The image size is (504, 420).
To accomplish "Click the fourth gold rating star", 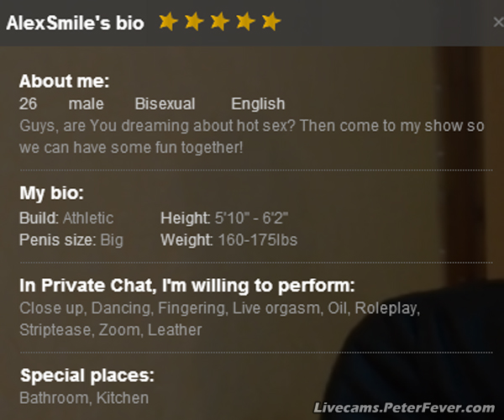I will pyautogui.click(x=245, y=22).
